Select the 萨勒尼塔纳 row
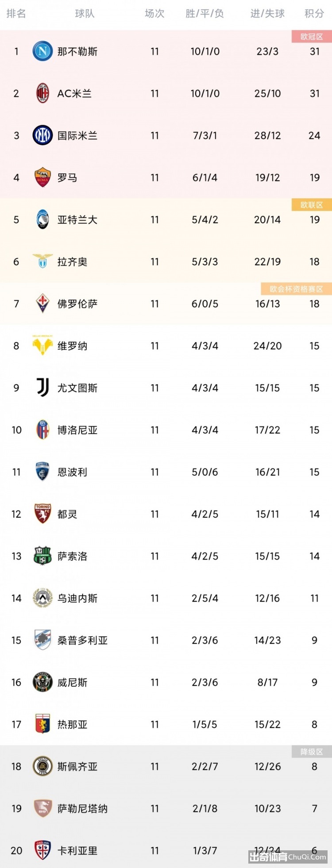 166,808
